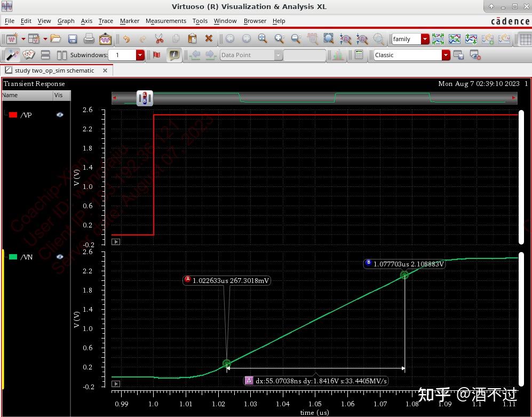Open the Marker menu
The height and width of the screenshot is (417, 532).
point(130,21)
